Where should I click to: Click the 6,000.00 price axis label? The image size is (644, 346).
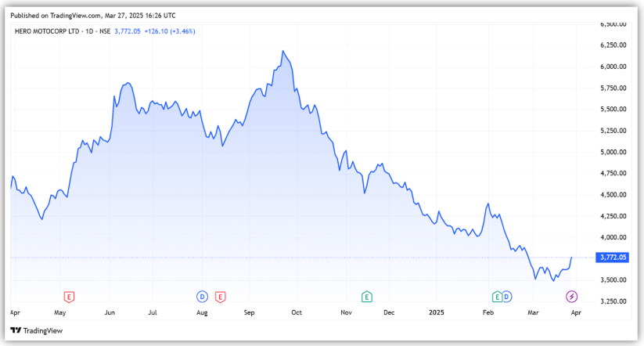coord(613,67)
